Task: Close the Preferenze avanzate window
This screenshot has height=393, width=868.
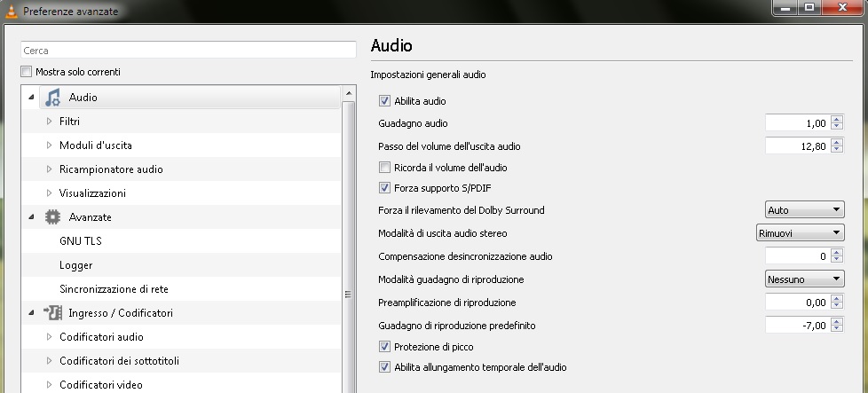Action: pos(842,7)
